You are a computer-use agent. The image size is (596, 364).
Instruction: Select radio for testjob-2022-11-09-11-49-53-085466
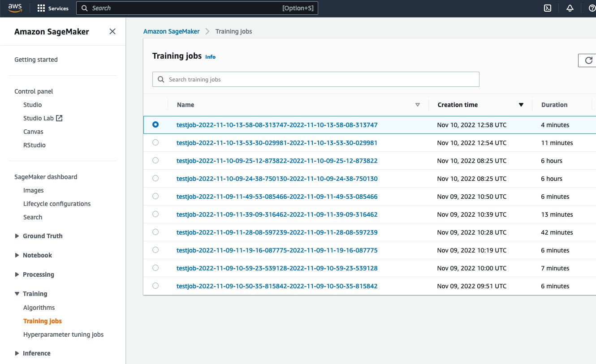[x=155, y=197]
